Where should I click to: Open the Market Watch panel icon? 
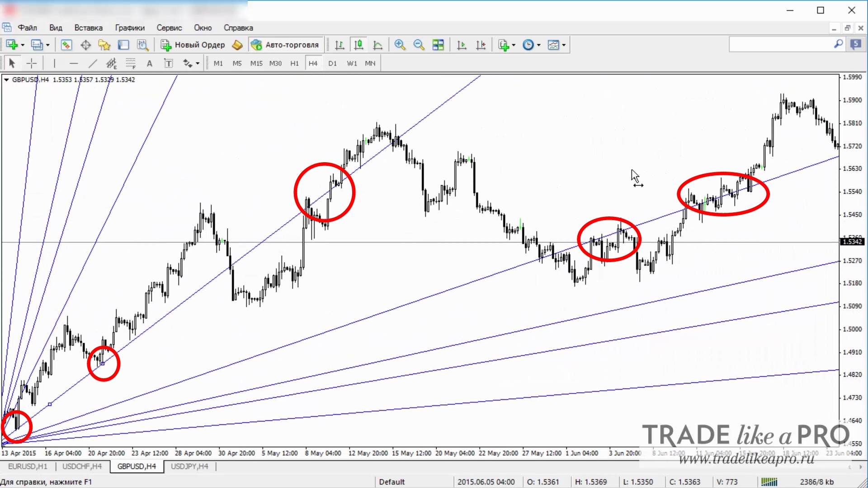66,45
